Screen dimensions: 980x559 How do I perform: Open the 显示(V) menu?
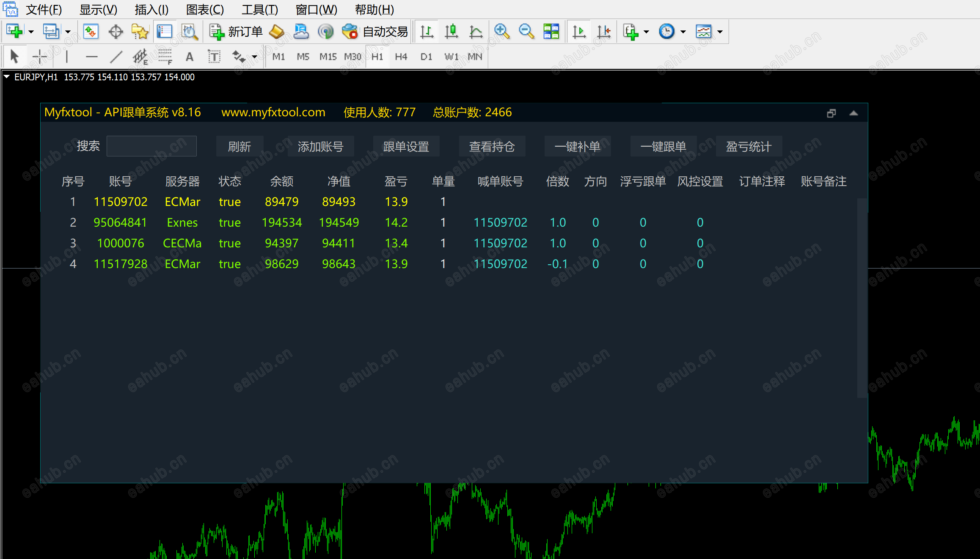click(98, 9)
